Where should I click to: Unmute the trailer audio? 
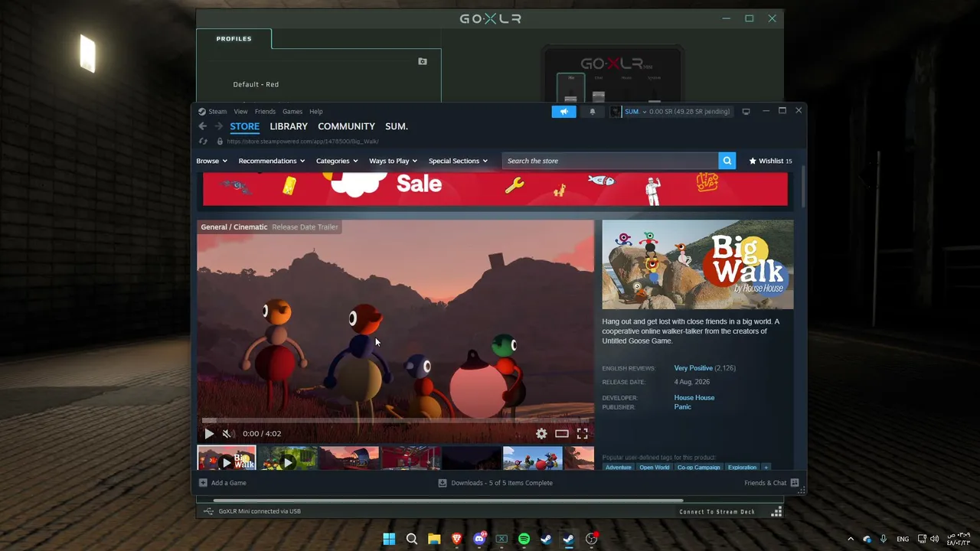tap(227, 433)
